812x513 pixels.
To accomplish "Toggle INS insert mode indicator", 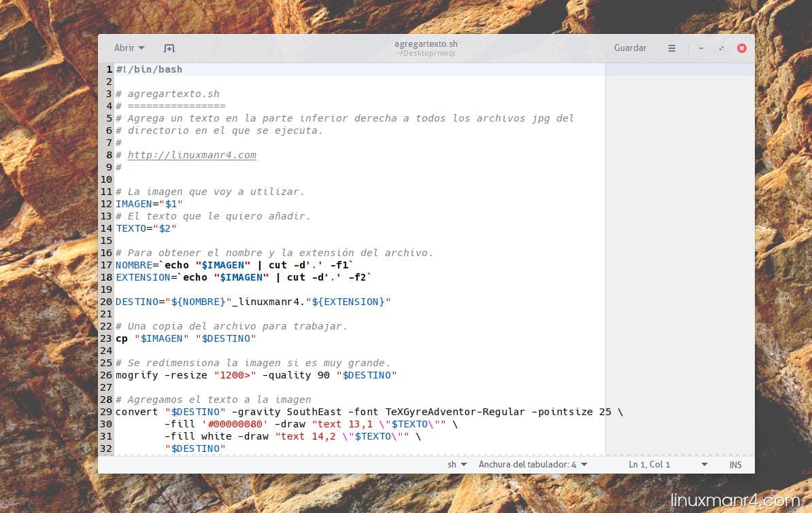I will 735,465.
